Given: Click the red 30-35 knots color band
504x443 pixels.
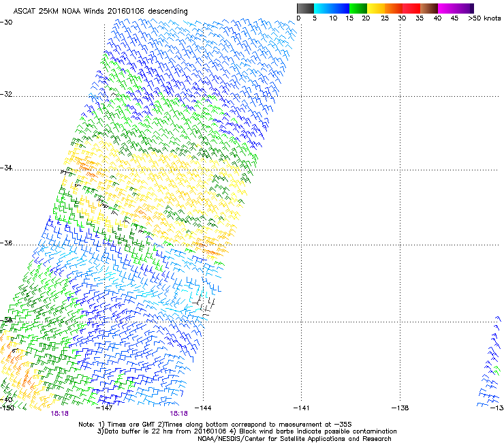Looking at the screenshot, I should click(x=411, y=8).
